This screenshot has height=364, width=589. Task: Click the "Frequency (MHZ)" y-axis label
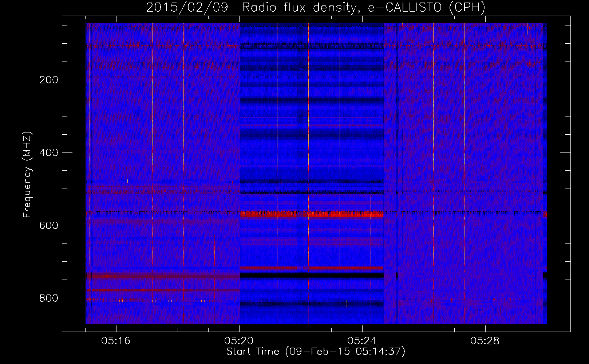pyautogui.click(x=27, y=174)
